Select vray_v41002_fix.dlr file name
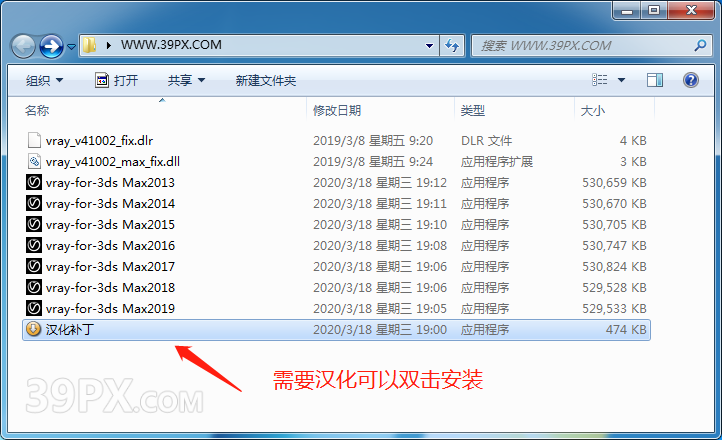722x440 pixels. 99,140
